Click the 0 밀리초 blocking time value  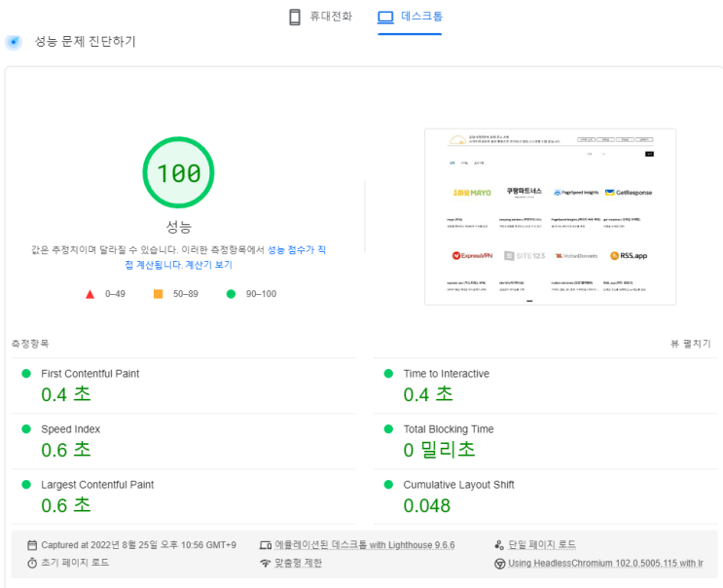click(x=439, y=450)
